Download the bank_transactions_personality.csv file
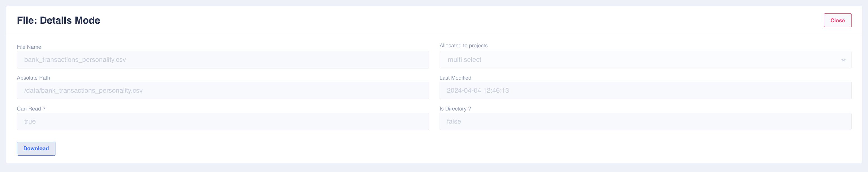Viewport: 868px width, 172px height. click(x=36, y=148)
